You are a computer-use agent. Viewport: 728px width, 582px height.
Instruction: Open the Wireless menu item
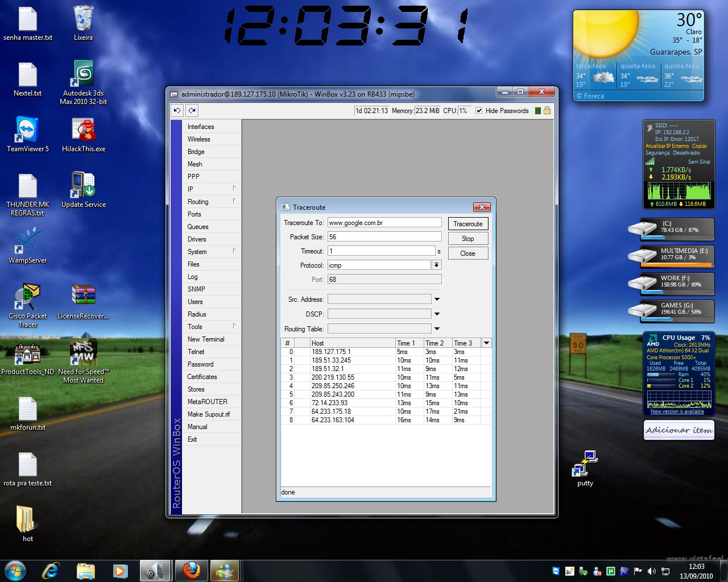212,139
